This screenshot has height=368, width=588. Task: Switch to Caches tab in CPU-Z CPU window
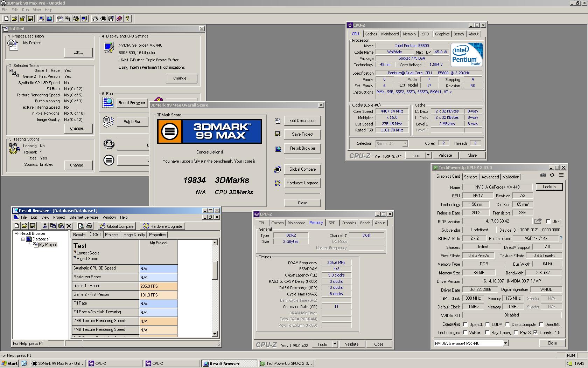tap(371, 34)
